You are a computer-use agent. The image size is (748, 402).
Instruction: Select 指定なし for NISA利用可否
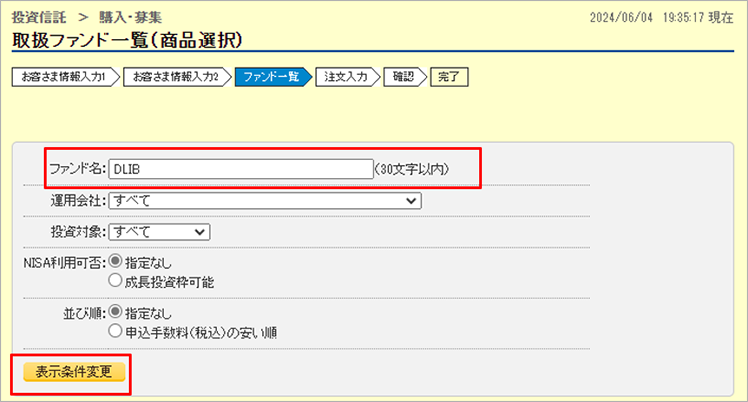(x=115, y=261)
